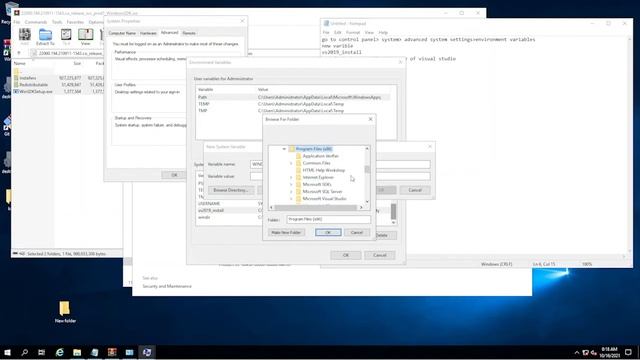Expand the Common Files folder node

coord(291,163)
